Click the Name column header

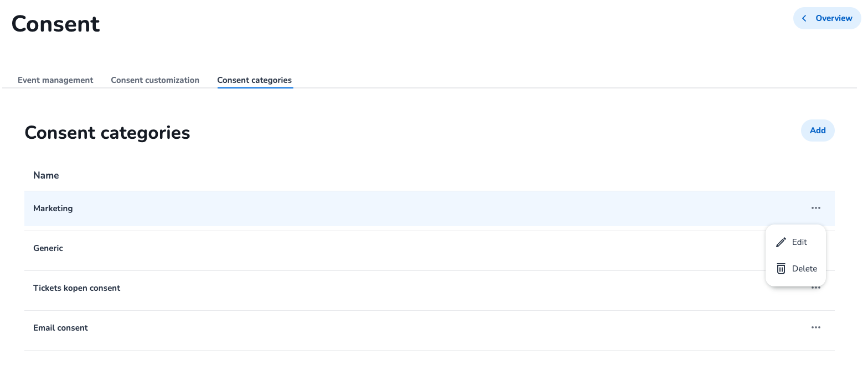pos(46,175)
